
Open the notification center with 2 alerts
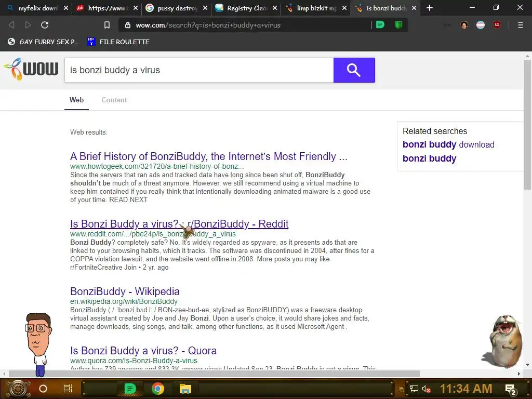[510, 389]
